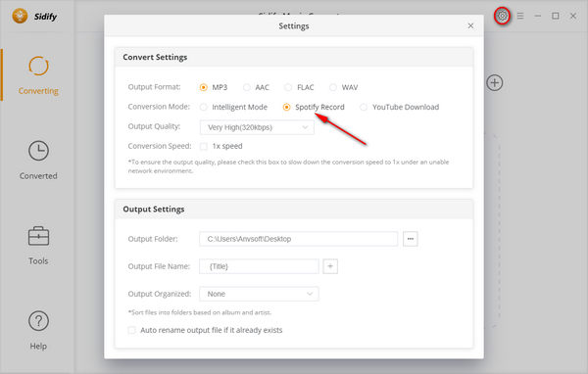588x374 pixels.
Task: Click the Output Format label
Action: click(154, 87)
